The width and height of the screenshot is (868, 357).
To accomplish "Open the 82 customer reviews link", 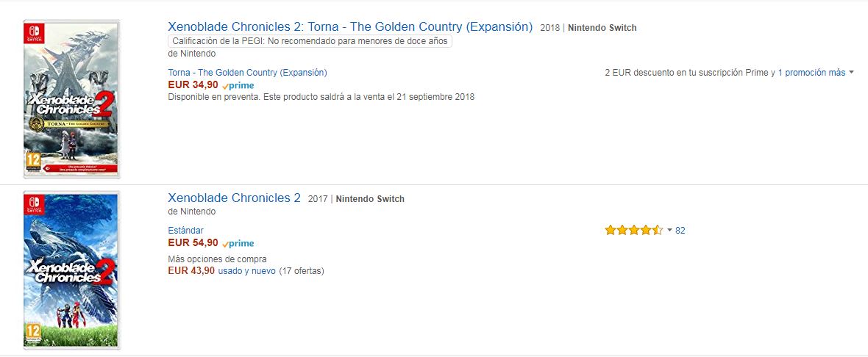I will tap(680, 231).
